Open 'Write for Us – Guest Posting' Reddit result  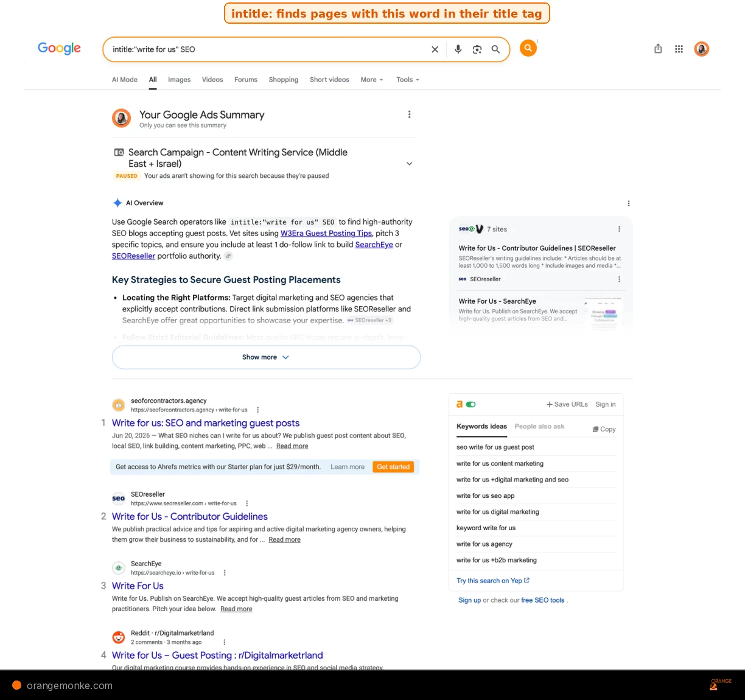coord(217,656)
